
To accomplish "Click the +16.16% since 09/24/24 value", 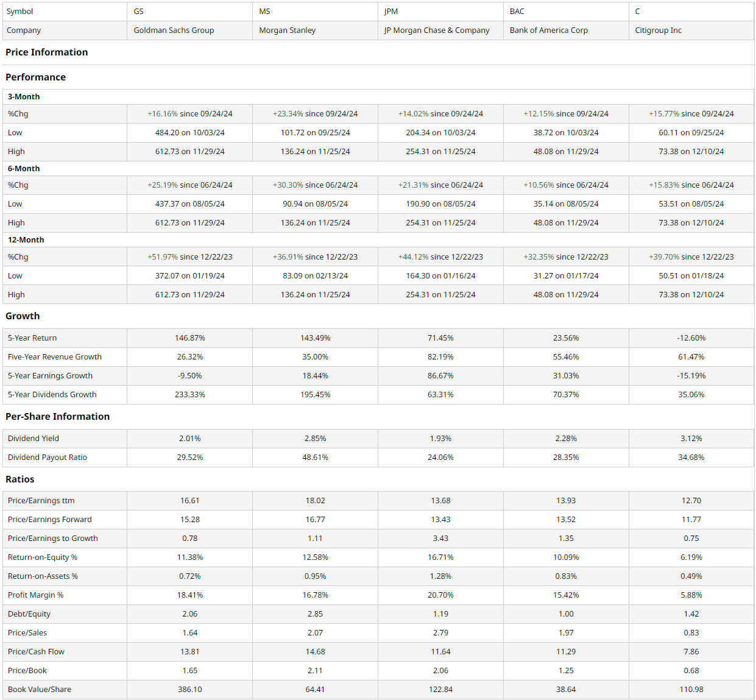I will point(190,114).
